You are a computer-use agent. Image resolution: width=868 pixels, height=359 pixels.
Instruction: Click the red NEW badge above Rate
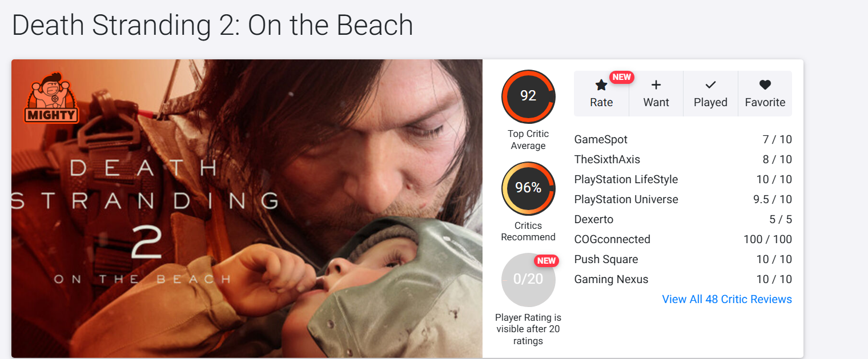621,77
